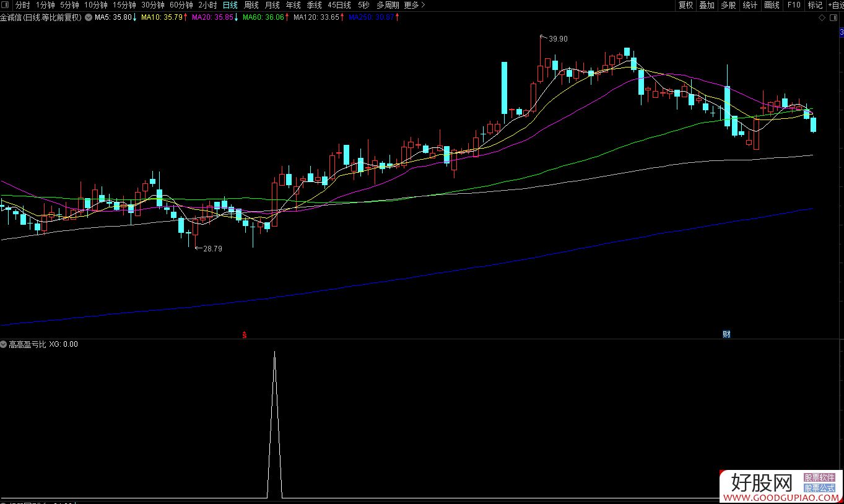The width and height of the screenshot is (844, 504).
Task: Click the 金诚信 stock title text
Action: tap(12, 17)
